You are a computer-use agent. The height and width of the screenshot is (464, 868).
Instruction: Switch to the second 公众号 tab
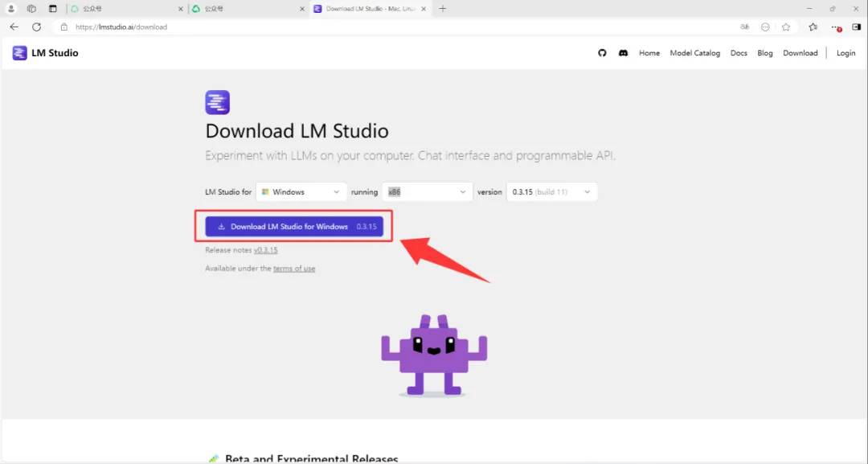coord(248,9)
